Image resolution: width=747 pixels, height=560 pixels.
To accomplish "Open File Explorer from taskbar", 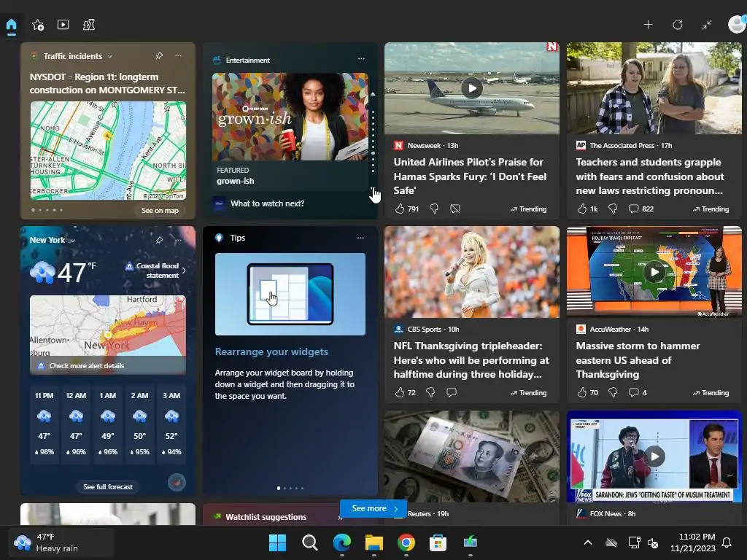I will point(374,542).
